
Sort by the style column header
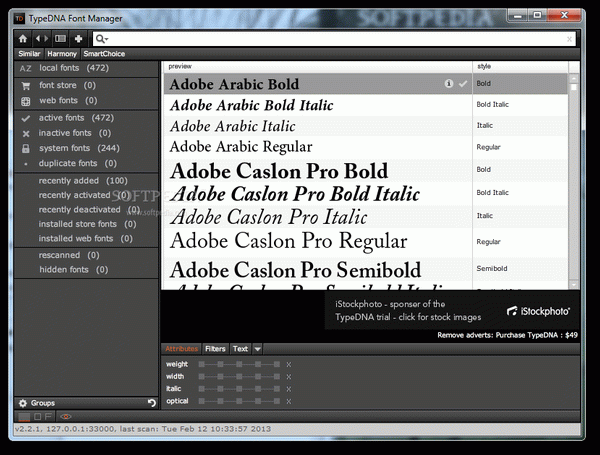pos(520,67)
